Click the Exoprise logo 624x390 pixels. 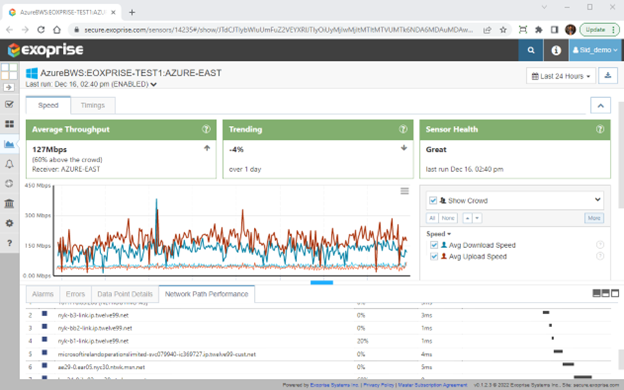tap(45, 50)
